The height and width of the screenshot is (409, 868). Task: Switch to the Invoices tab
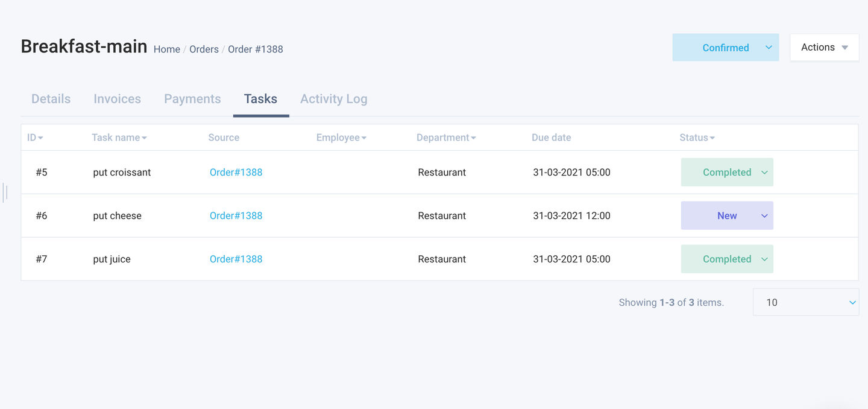[x=118, y=99]
